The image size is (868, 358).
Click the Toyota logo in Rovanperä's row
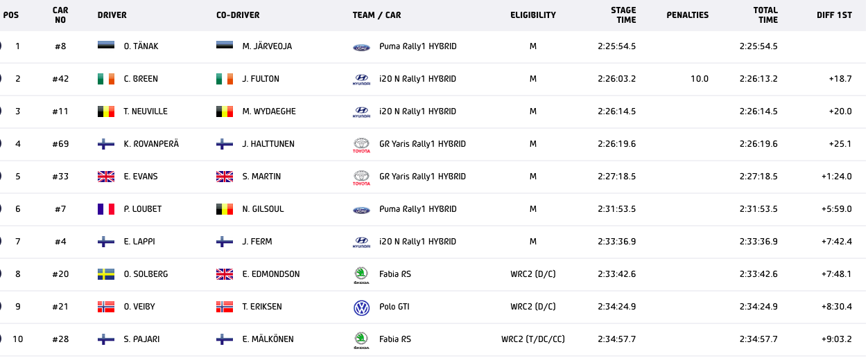click(361, 145)
